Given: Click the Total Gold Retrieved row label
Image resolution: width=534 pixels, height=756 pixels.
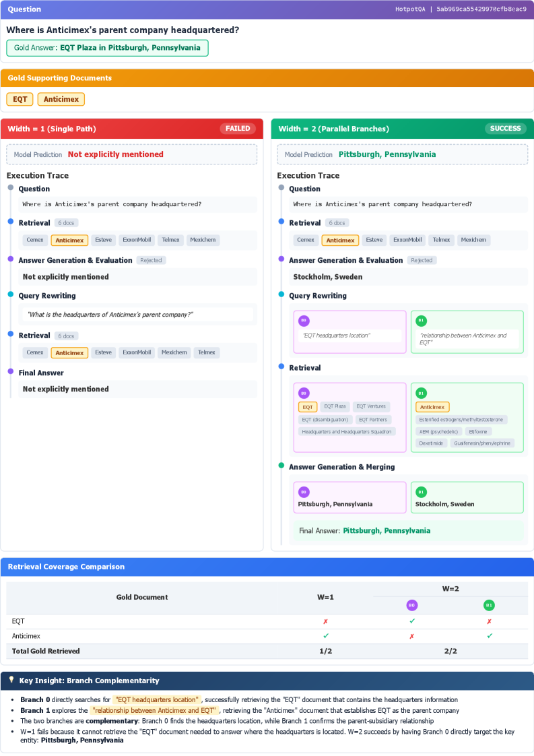Looking at the screenshot, I should [46, 651].
